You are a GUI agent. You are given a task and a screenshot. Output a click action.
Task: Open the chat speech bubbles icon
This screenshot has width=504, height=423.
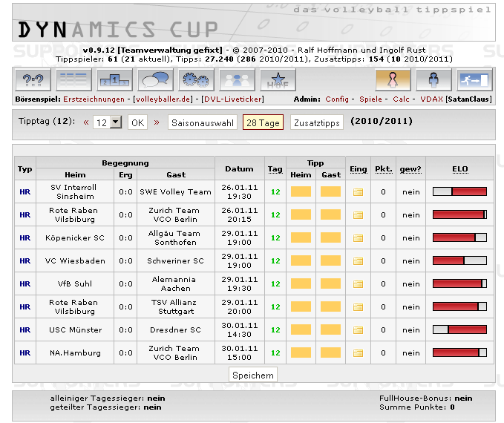point(156,79)
